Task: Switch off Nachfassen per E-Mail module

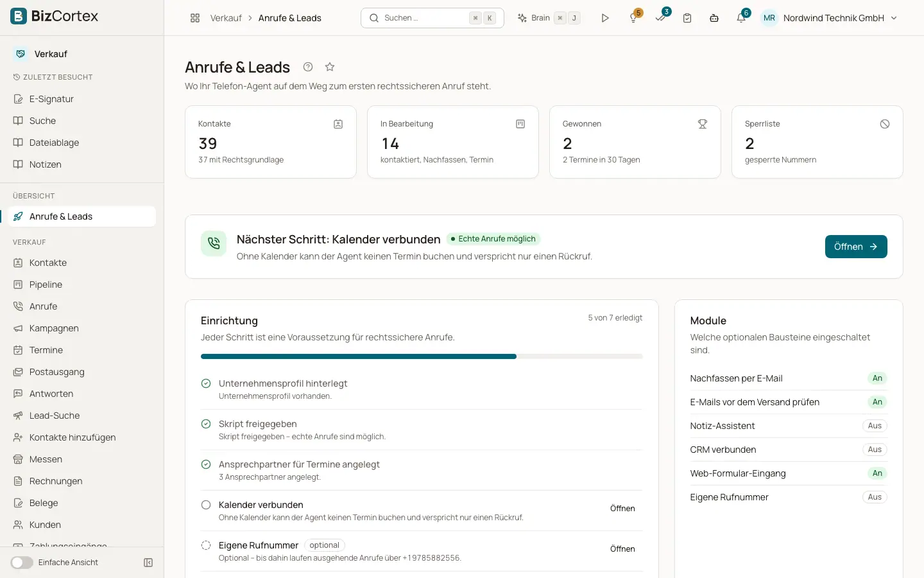Action: [877, 378]
